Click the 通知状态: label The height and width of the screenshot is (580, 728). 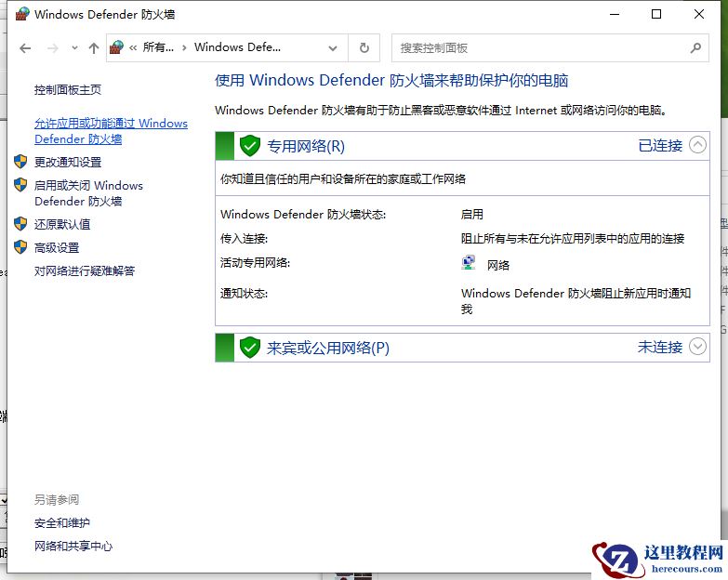click(x=244, y=293)
